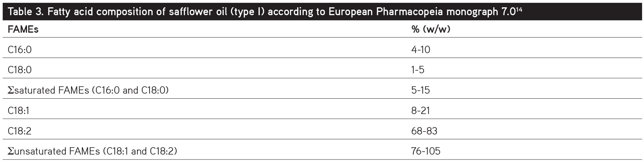Click the Σsaturated FAMEs row label
The height and width of the screenshot is (163, 644).
[x=88, y=90]
